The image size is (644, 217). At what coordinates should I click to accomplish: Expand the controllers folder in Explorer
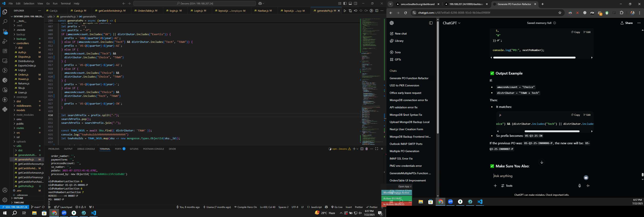23,43
